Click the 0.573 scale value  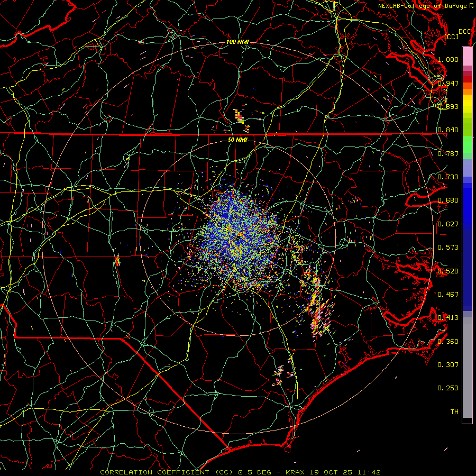pyautogui.click(x=448, y=248)
